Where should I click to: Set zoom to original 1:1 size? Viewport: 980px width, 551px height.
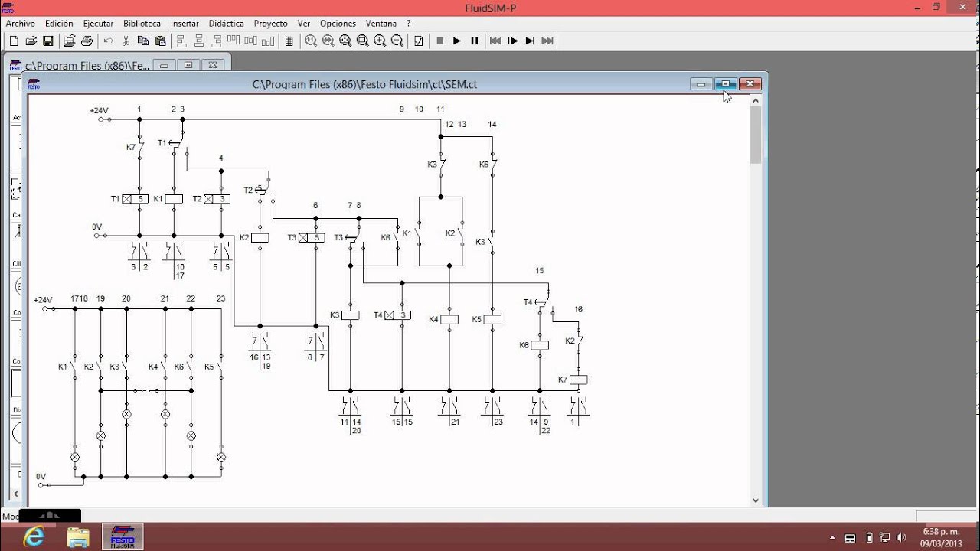(x=311, y=41)
